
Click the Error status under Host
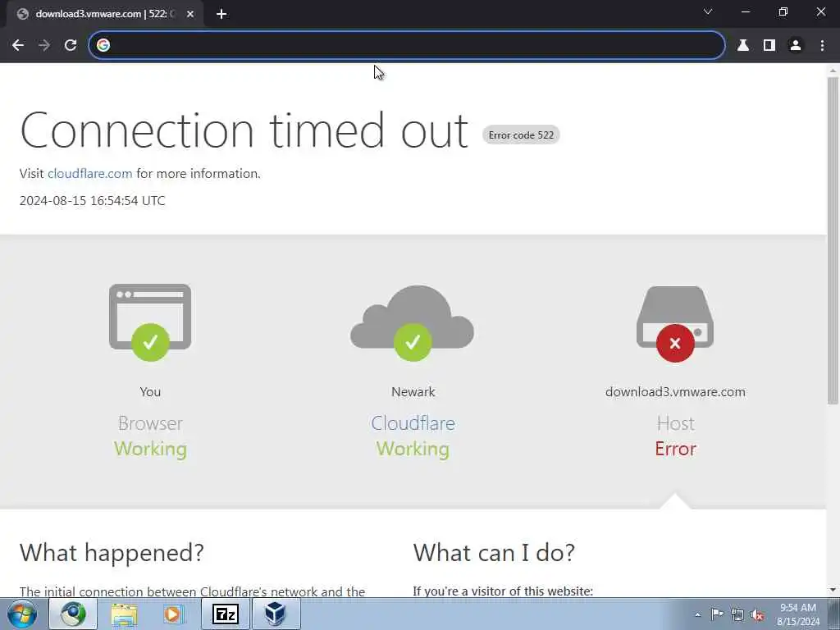pyautogui.click(x=676, y=449)
